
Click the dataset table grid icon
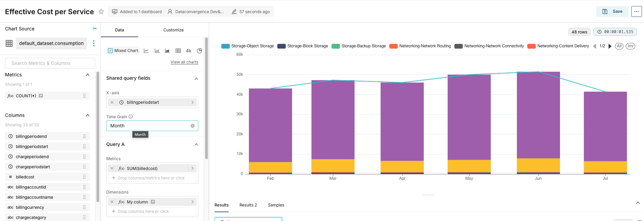[9, 43]
